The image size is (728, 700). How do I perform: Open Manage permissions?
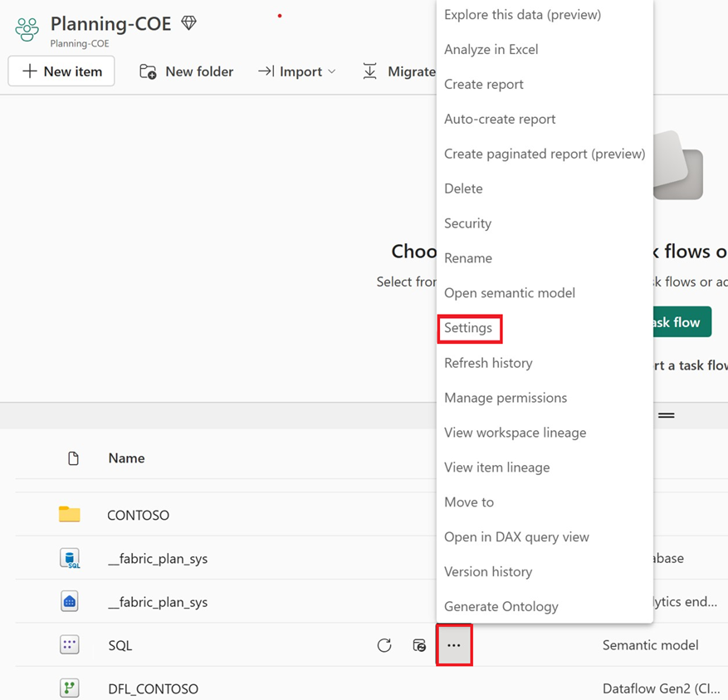pos(506,398)
